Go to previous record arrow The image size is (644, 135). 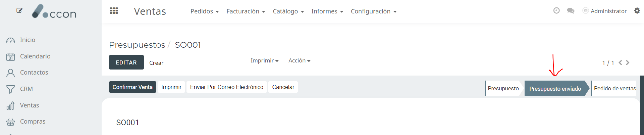(x=620, y=62)
